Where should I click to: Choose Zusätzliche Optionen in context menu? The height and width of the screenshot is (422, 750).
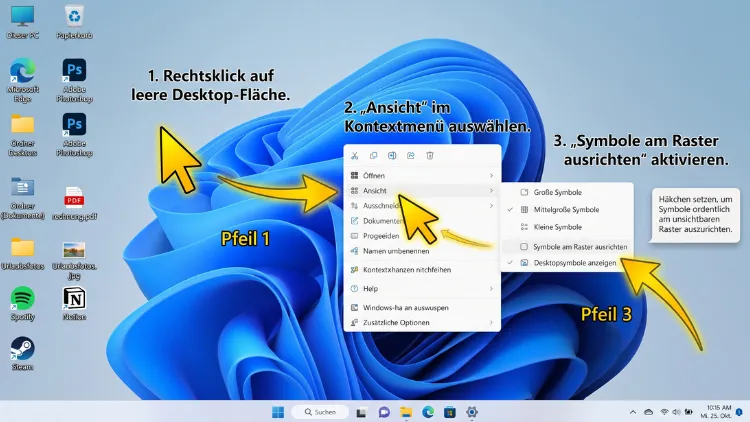[422, 322]
